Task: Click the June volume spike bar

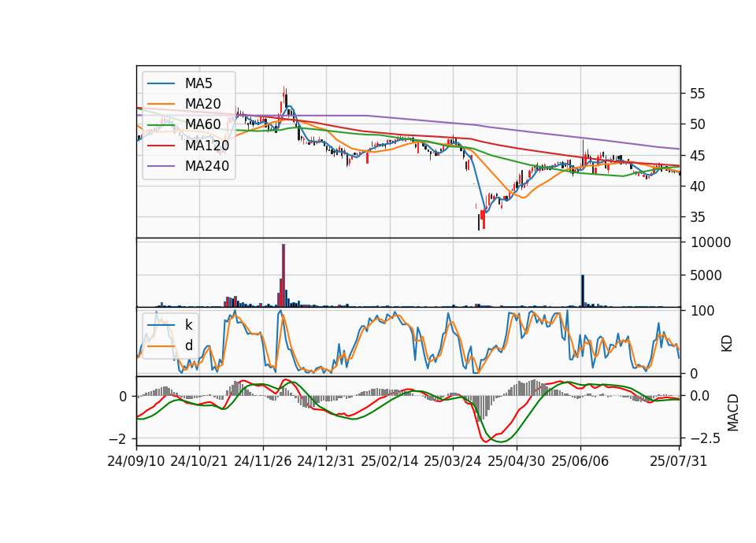Action: coord(583,290)
